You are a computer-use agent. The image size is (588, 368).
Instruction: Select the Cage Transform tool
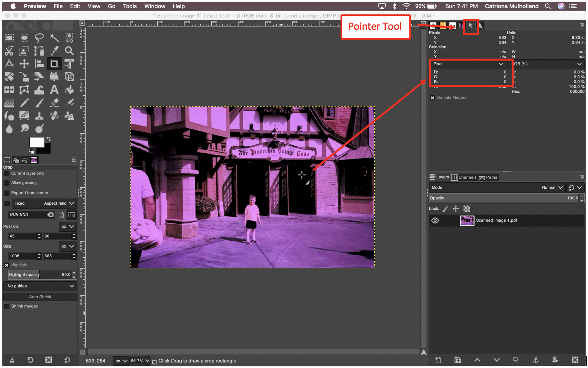coord(24,90)
